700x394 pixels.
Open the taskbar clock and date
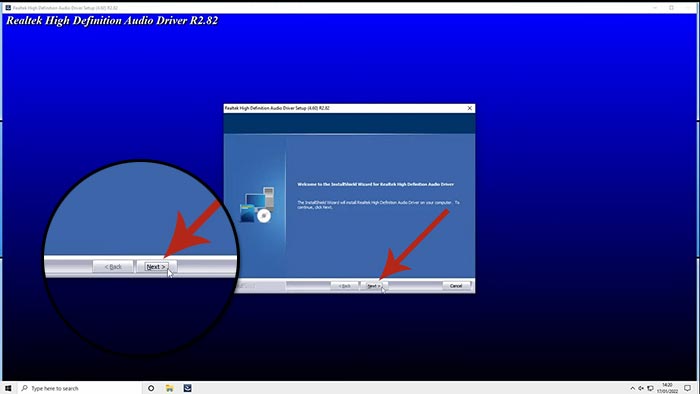pos(667,388)
